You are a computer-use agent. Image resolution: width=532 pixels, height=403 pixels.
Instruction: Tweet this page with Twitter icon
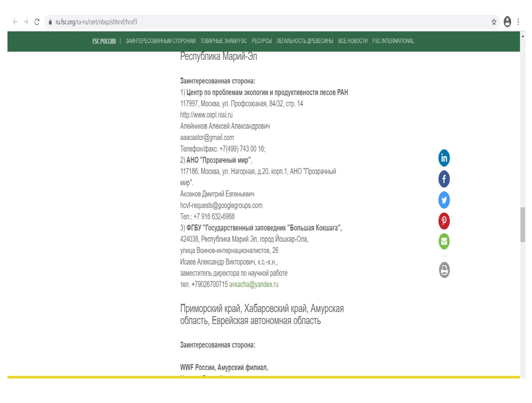pos(444,200)
